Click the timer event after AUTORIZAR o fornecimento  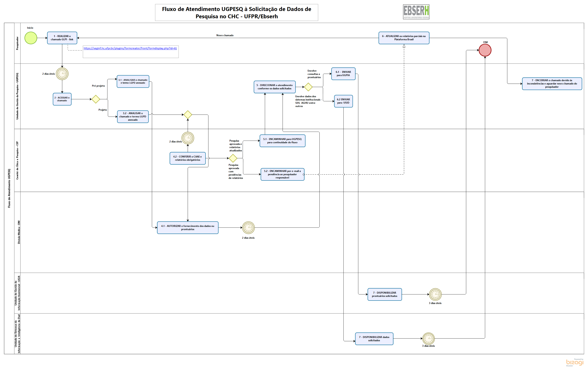(x=248, y=228)
